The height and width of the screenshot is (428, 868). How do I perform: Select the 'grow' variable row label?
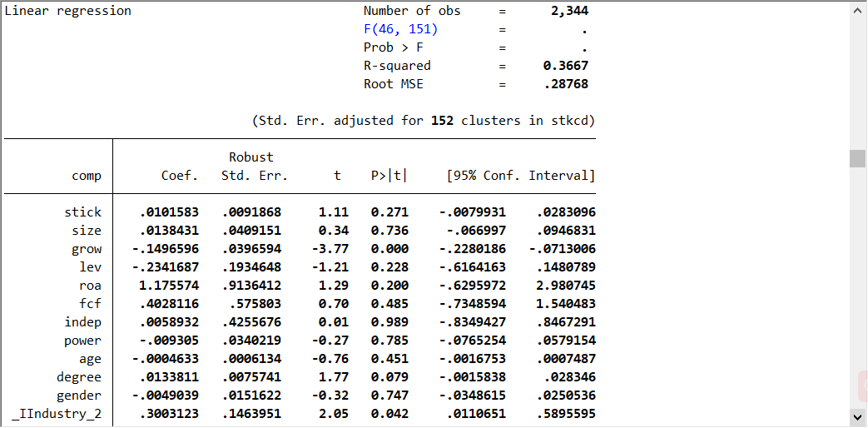pyautogui.click(x=87, y=249)
